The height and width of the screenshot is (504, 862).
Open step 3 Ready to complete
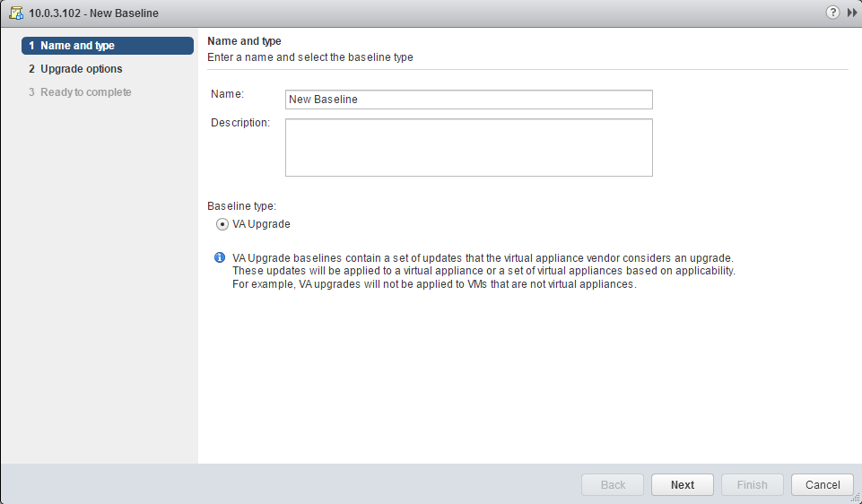click(x=85, y=92)
